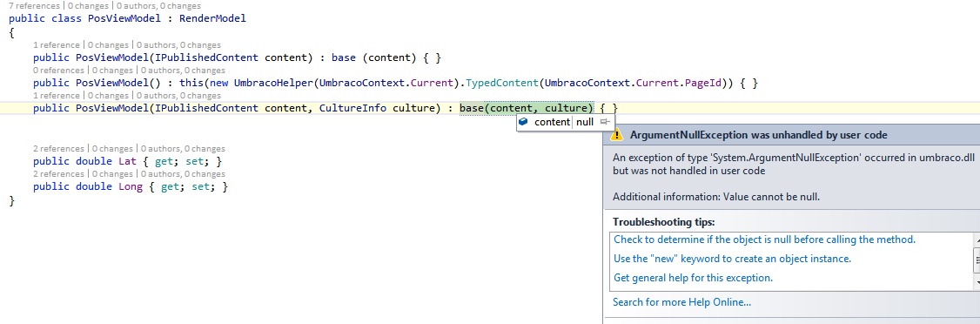980x324 pixels.
Task: Click 'Get general help for this exception'
Action: pyautogui.click(x=693, y=278)
